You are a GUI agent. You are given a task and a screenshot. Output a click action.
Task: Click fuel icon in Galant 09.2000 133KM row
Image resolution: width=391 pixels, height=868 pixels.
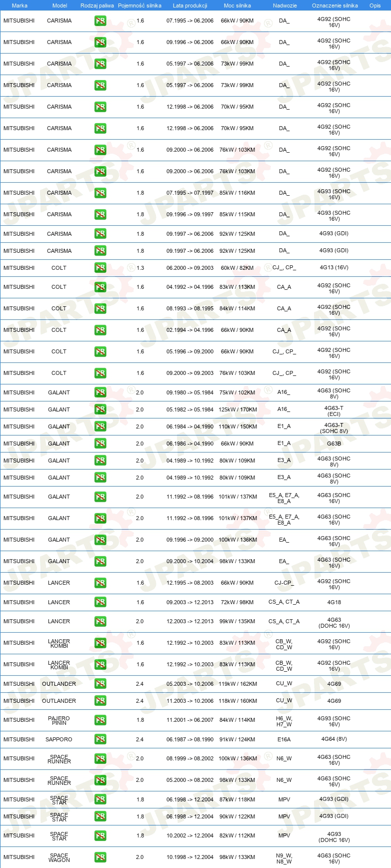pos(100,562)
